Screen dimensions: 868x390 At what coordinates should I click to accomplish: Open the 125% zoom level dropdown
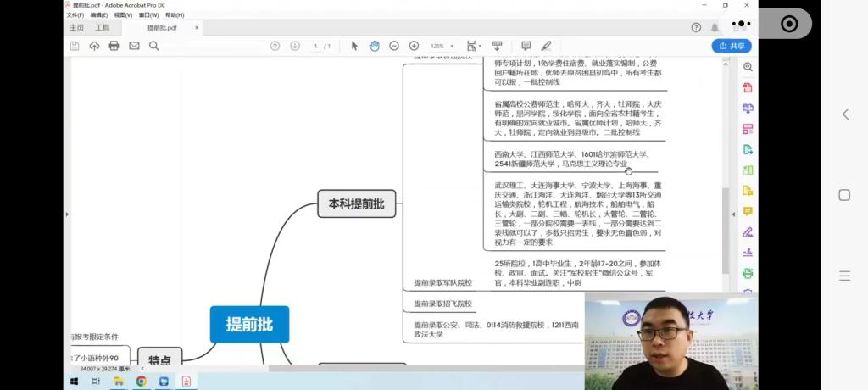coord(441,46)
